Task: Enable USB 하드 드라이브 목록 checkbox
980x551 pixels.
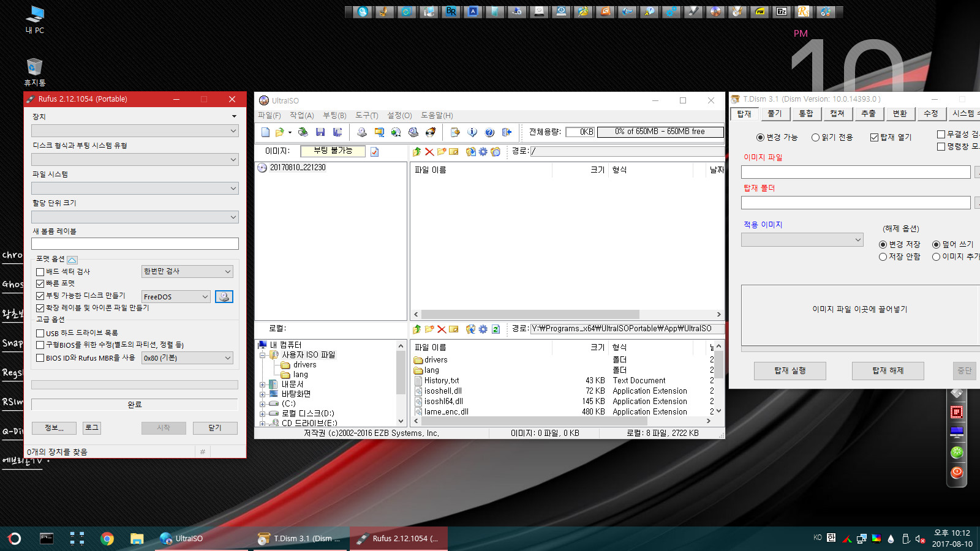Action: tap(40, 333)
